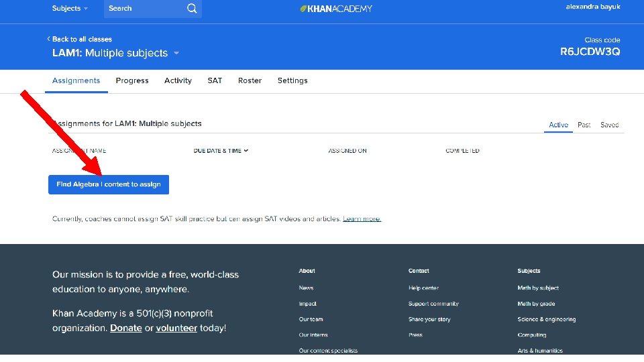
Task: Show Saved assignments filter
Action: [610, 125]
